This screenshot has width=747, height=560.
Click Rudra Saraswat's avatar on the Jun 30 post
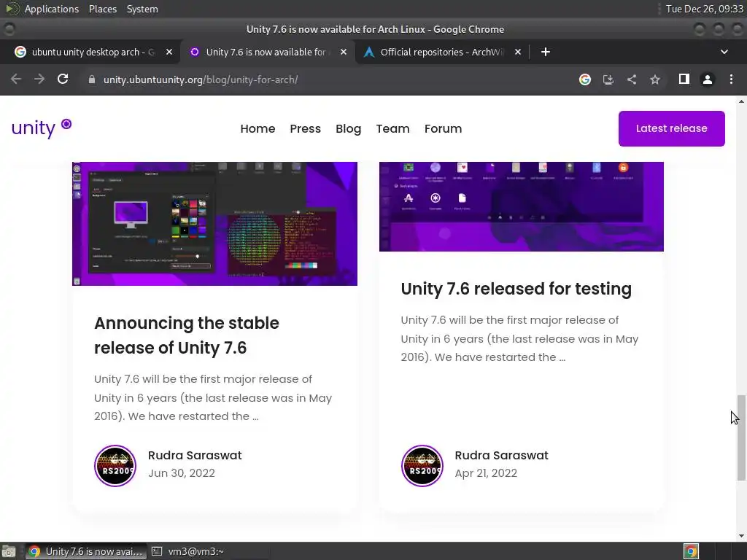click(115, 466)
